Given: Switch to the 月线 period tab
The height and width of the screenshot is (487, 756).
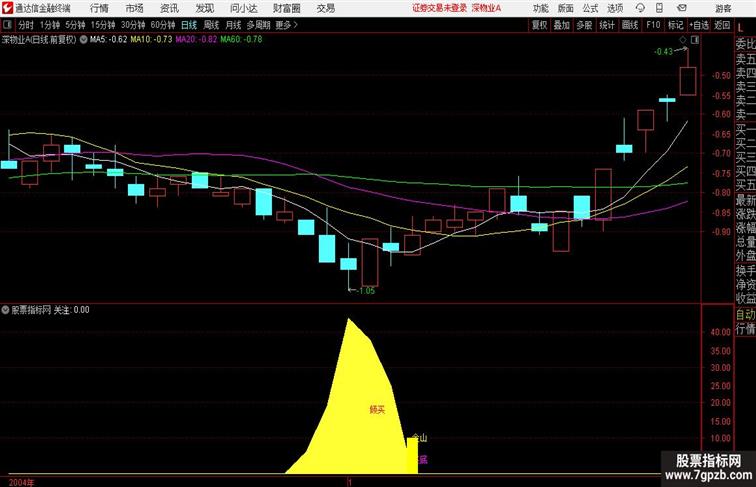Looking at the screenshot, I should 233,25.
